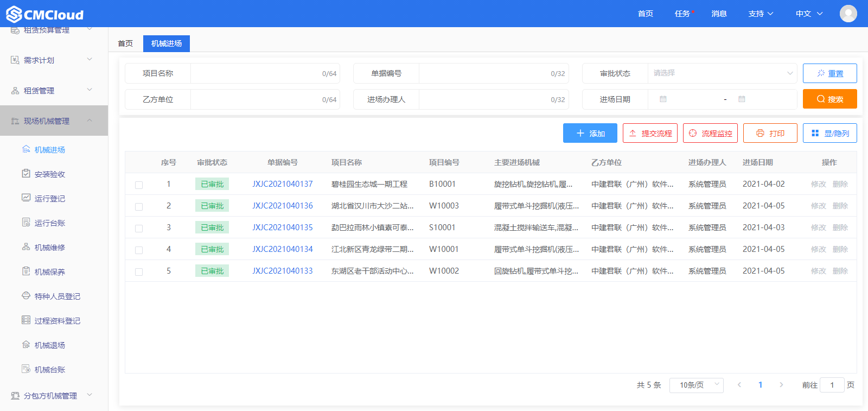Check the row for JXJC2021040134
The width and height of the screenshot is (868, 411).
(139, 250)
